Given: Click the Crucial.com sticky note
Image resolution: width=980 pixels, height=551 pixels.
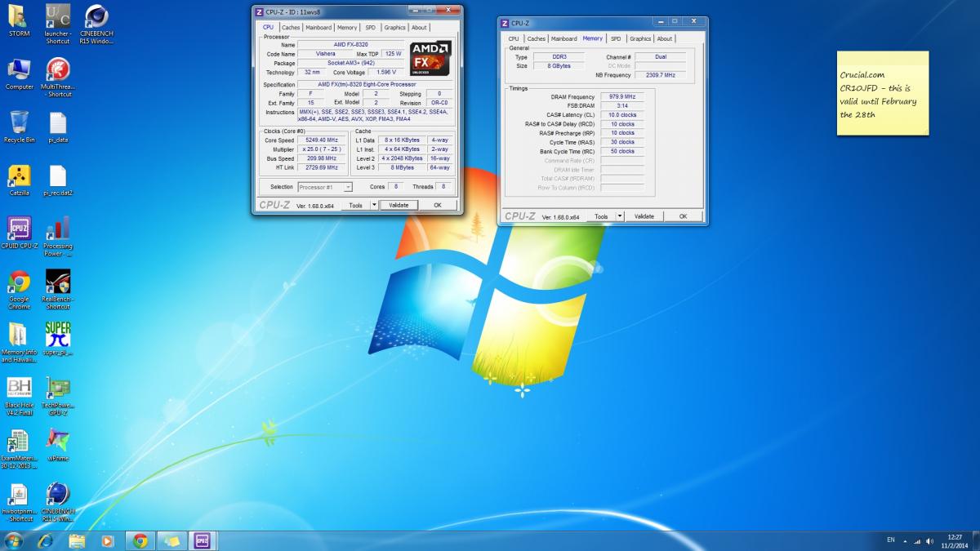Looking at the screenshot, I should (883, 93).
